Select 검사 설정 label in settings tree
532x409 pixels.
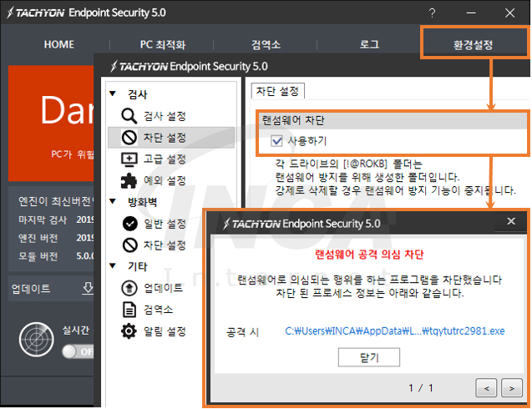165,116
